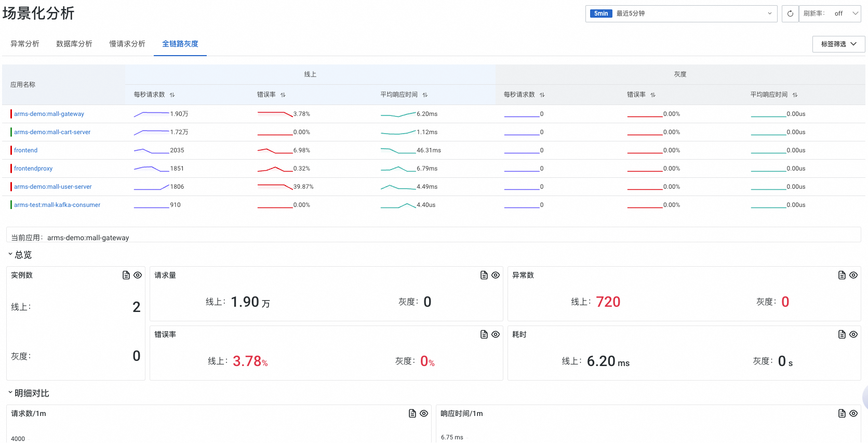This screenshot has width=868, height=443.
Task: Toggle eye icon on 响应时间/1m panel
Action: [x=853, y=413]
